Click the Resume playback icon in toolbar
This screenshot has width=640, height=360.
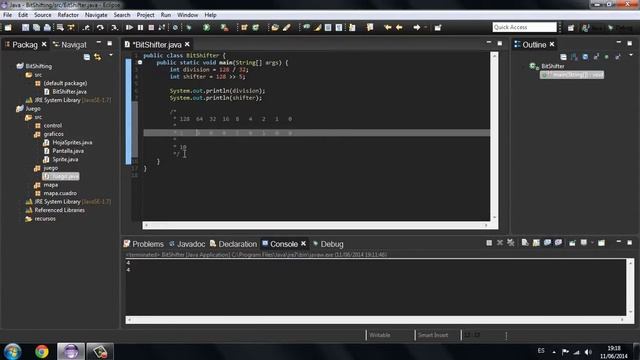[x=129, y=27]
